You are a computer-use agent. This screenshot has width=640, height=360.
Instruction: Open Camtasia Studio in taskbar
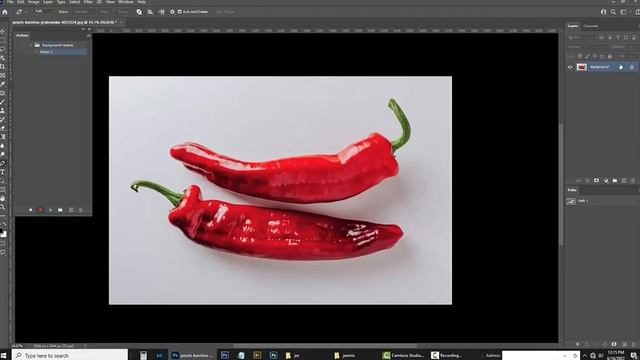click(403, 356)
